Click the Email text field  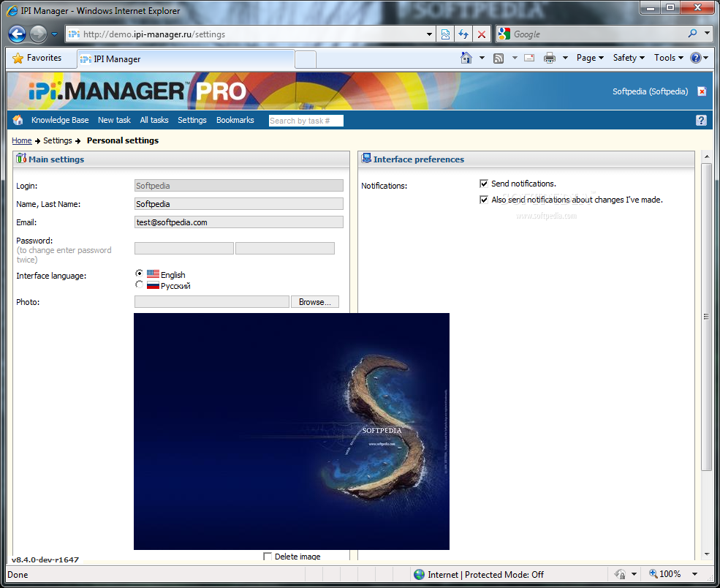[239, 222]
